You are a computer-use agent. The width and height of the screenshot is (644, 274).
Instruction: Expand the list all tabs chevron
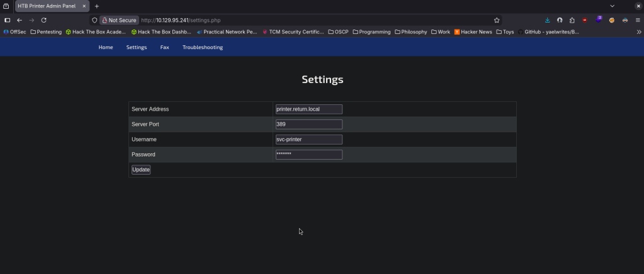[x=612, y=6]
